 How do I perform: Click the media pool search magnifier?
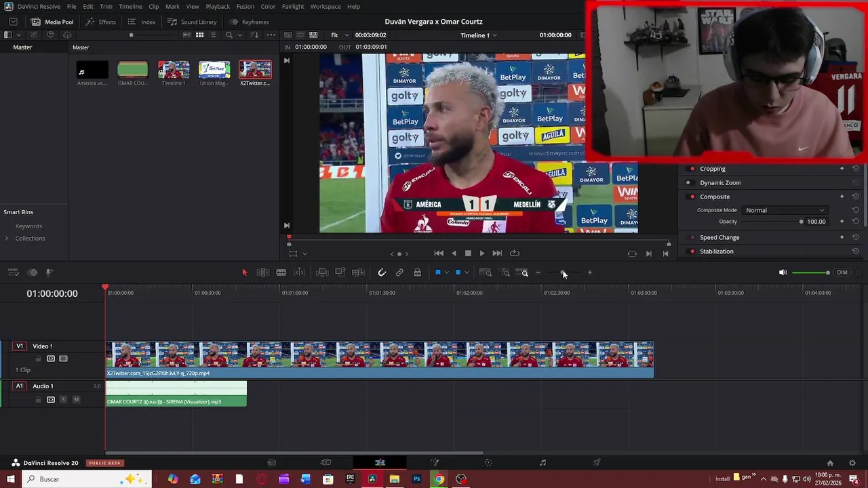[x=229, y=35]
